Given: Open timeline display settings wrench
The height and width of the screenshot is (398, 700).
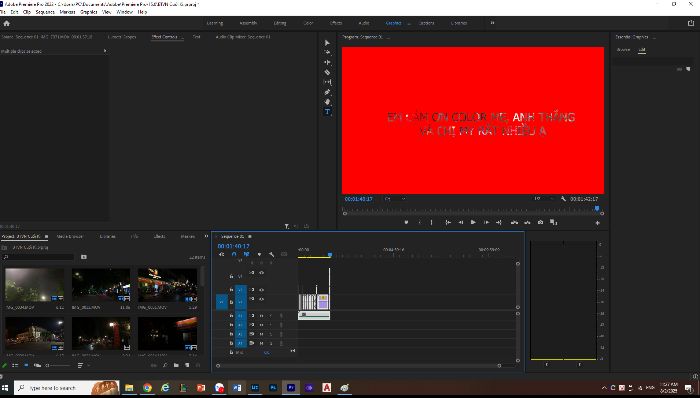Looking at the screenshot, I should pos(271,254).
